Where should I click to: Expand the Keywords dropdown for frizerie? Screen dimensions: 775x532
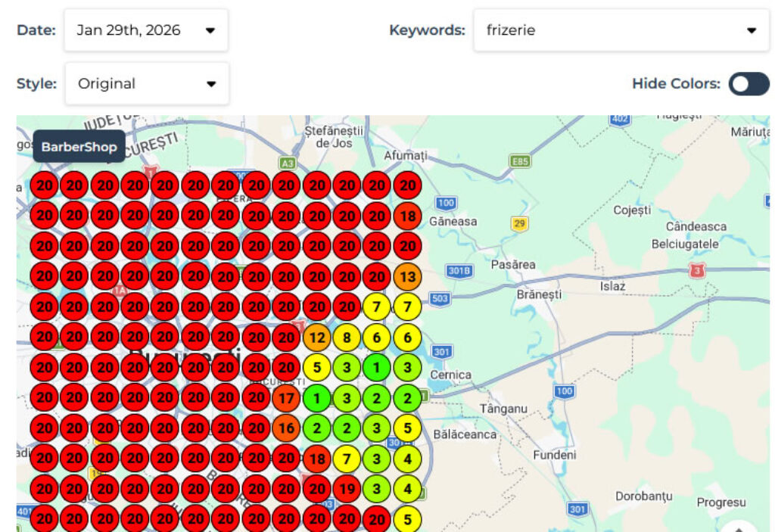click(x=621, y=30)
